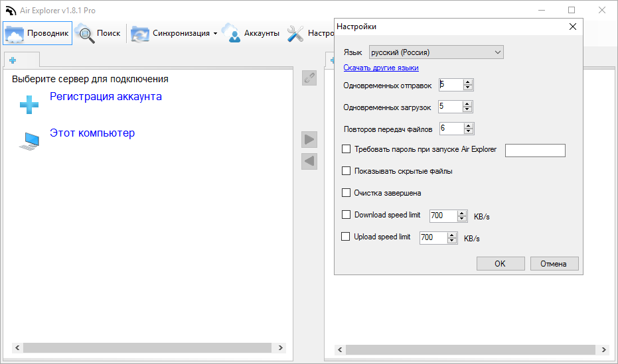Viewport: 618px width, 364px height.
Task: Confirm settings with OK button
Action: click(501, 264)
